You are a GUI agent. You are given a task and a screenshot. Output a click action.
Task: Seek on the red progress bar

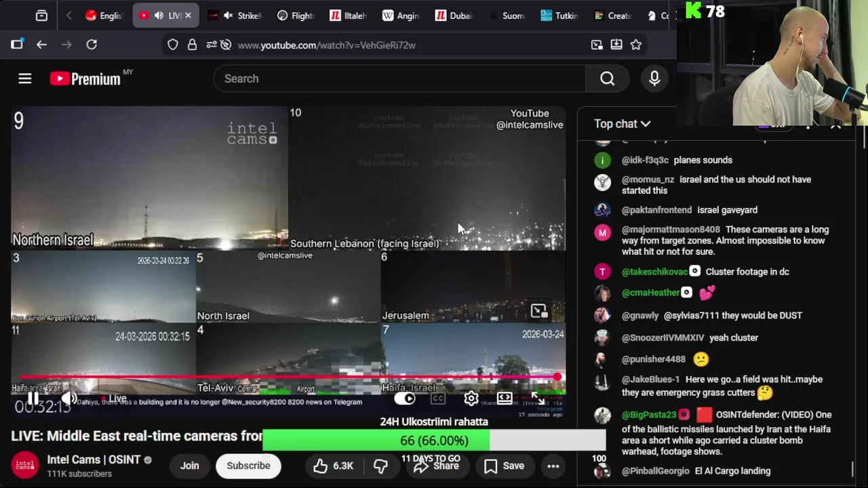pos(288,377)
